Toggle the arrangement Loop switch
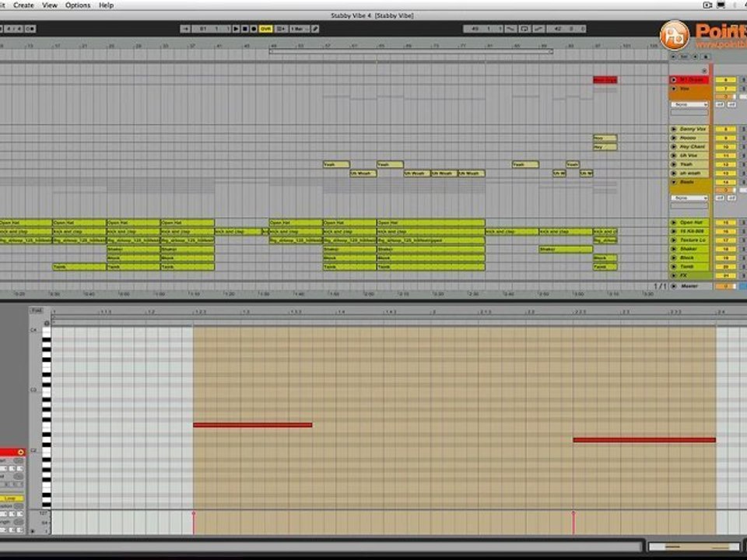Viewport: 747px width, 560px height. click(524, 29)
